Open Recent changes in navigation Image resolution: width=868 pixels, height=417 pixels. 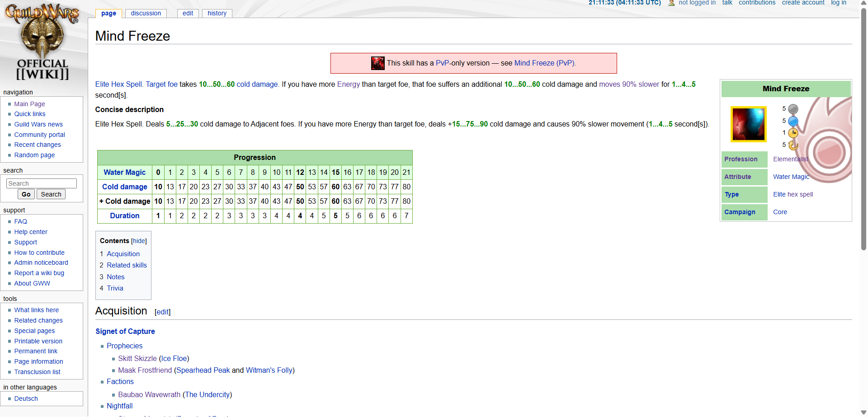click(x=37, y=145)
